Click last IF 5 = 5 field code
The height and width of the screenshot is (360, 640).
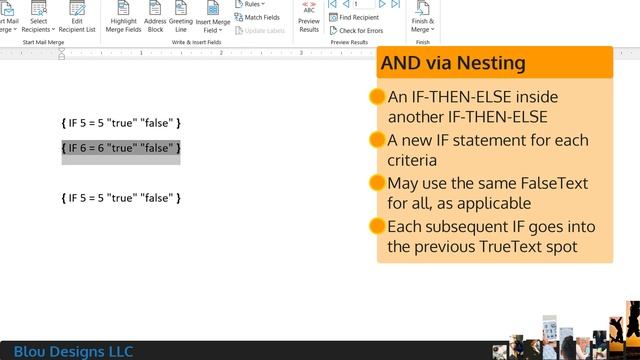pos(121,198)
